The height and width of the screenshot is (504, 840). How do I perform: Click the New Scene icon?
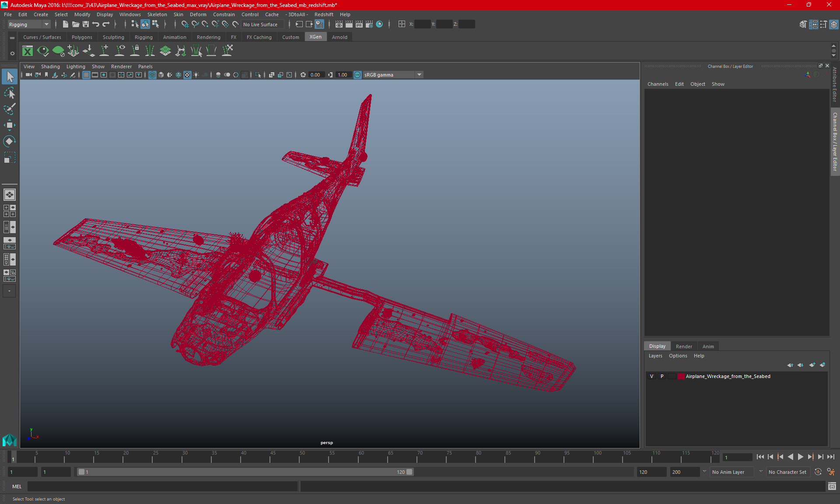(65, 24)
